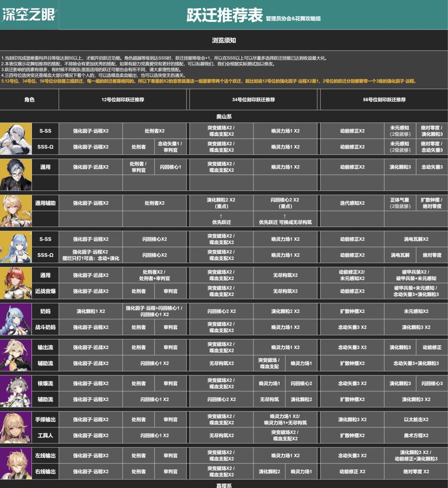Viewport: 448px width, 488px height.
Task: Click the 奥术方程X2 cell
Action: (416, 436)
